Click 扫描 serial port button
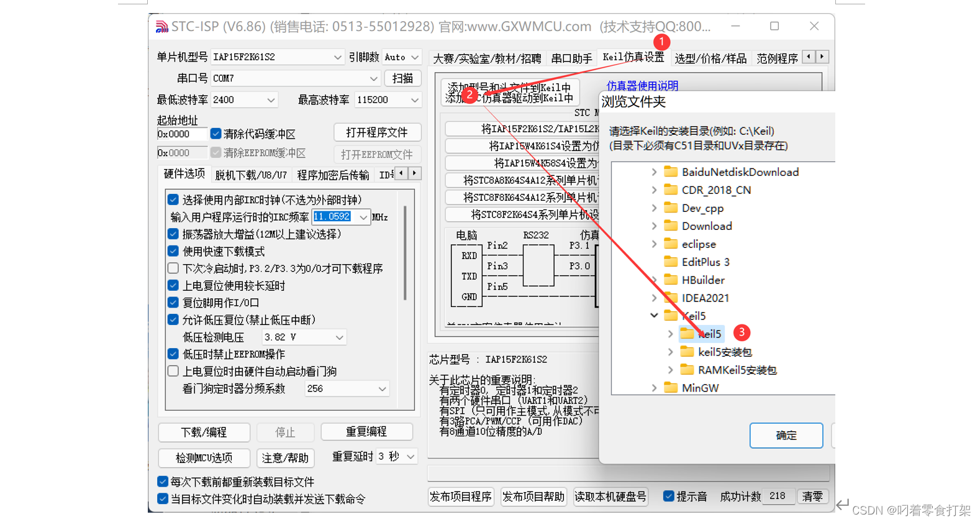The image size is (980, 522). pyautogui.click(x=402, y=78)
